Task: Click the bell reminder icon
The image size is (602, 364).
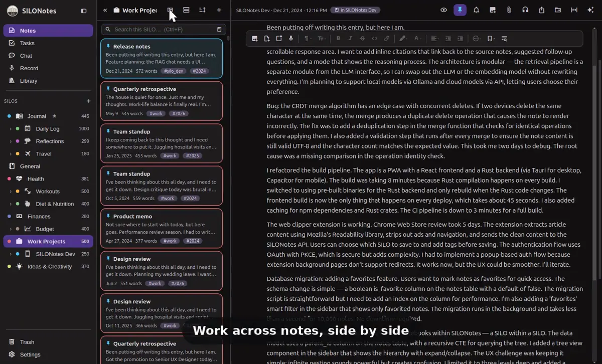Action: coord(476,10)
